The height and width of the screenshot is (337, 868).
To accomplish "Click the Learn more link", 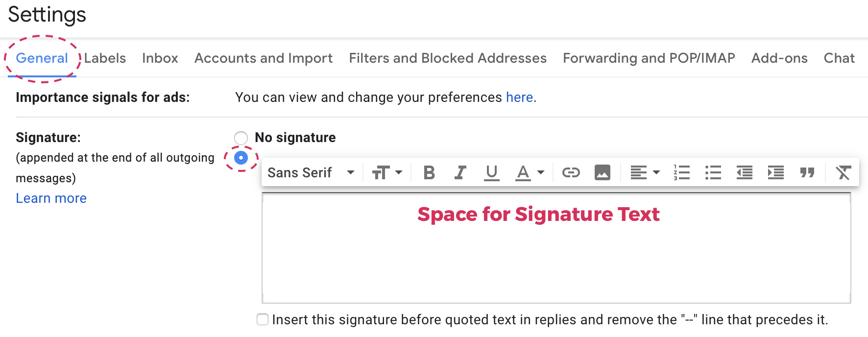I will point(51,198).
